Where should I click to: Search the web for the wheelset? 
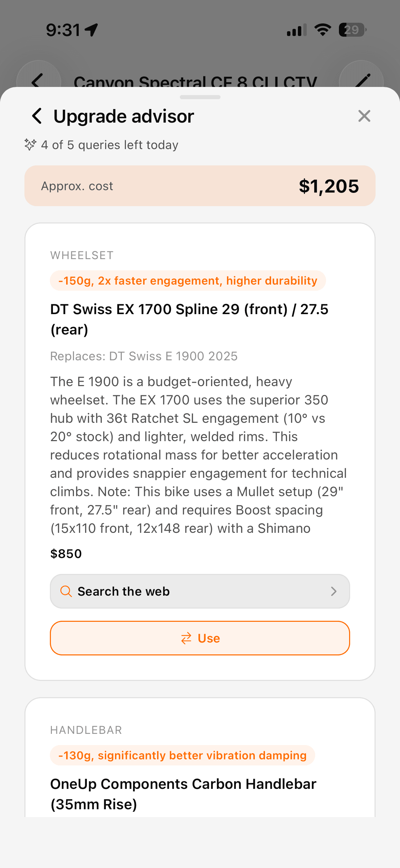click(200, 591)
